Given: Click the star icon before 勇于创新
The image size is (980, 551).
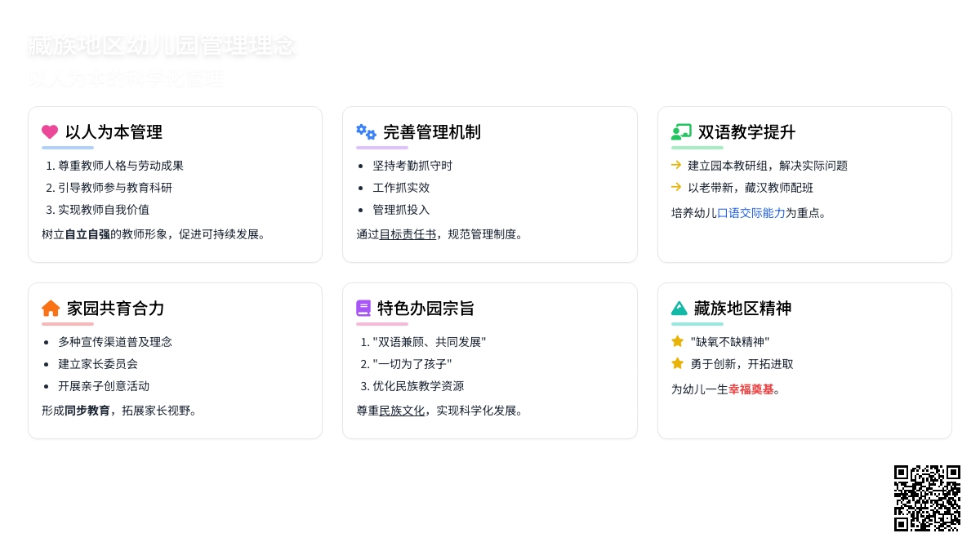Looking at the screenshot, I should (677, 363).
